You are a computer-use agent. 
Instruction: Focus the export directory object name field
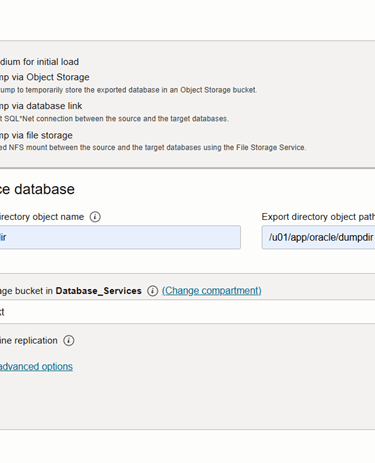(120, 237)
